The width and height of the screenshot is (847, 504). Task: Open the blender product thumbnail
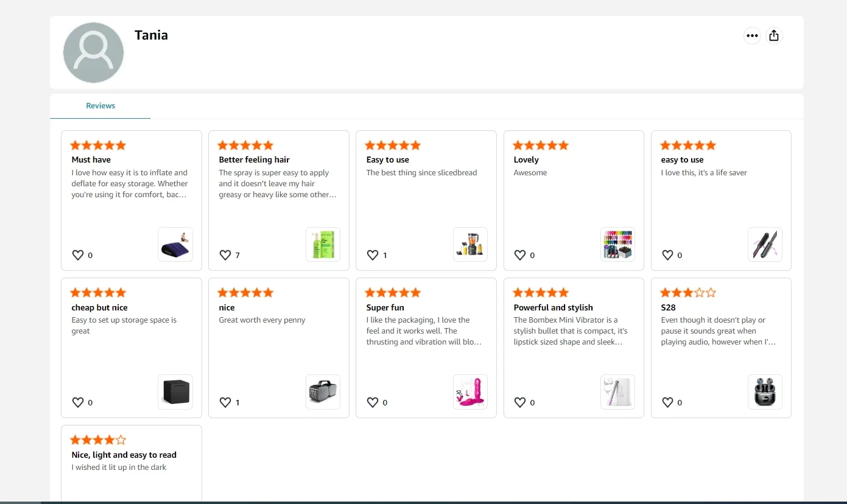click(x=470, y=245)
